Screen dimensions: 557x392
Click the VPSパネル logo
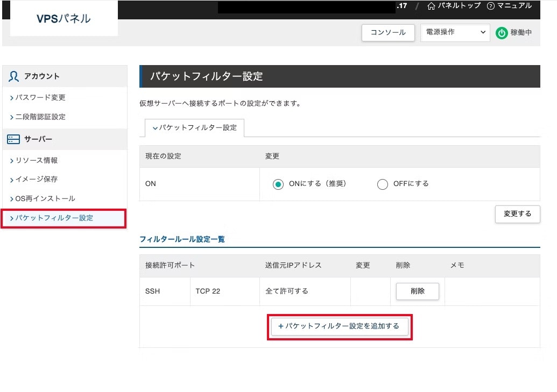coord(63,18)
